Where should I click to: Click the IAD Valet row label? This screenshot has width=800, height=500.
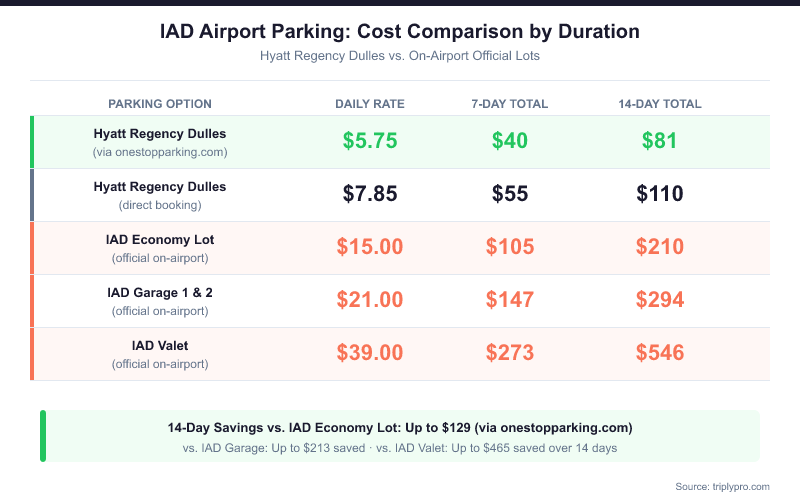pyautogui.click(x=160, y=354)
